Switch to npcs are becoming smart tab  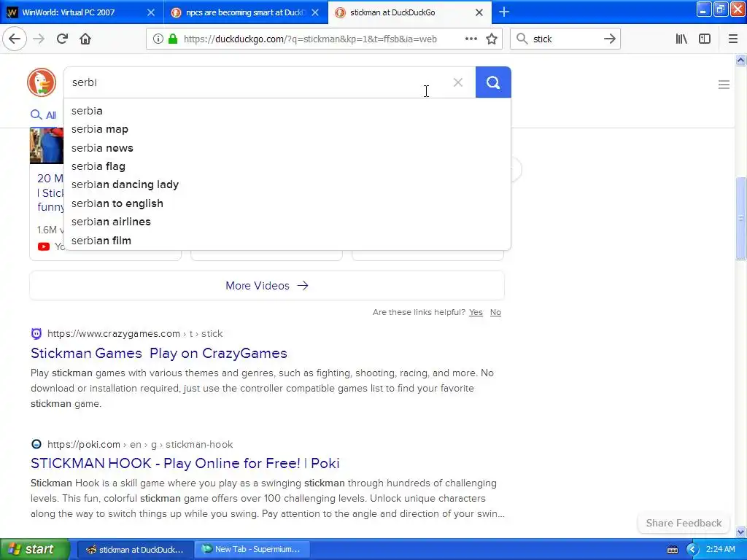coord(245,12)
